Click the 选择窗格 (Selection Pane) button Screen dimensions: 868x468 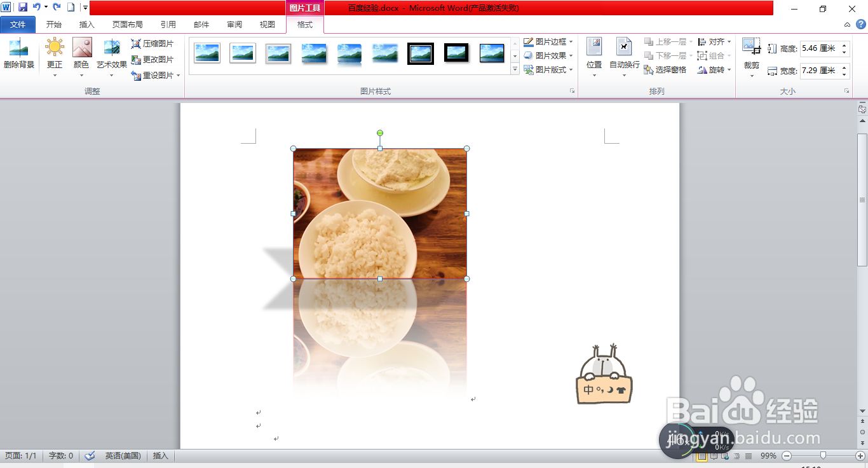click(x=668, y=70)
